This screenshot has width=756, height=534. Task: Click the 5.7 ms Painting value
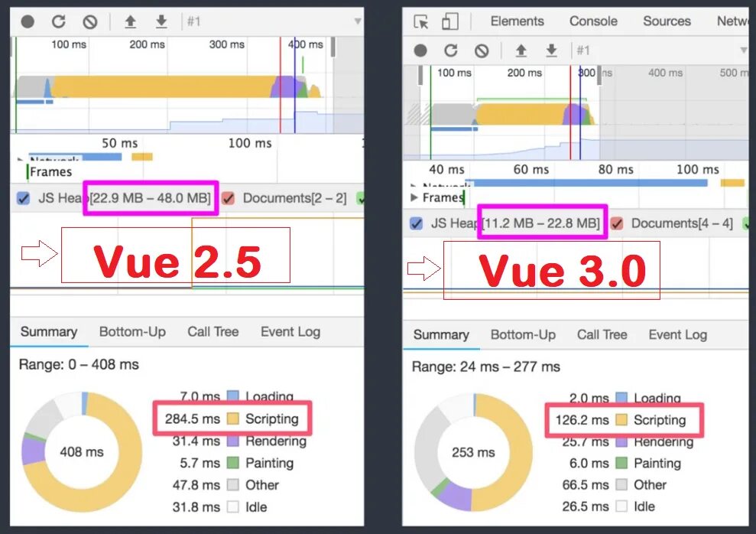coord(200,463)
